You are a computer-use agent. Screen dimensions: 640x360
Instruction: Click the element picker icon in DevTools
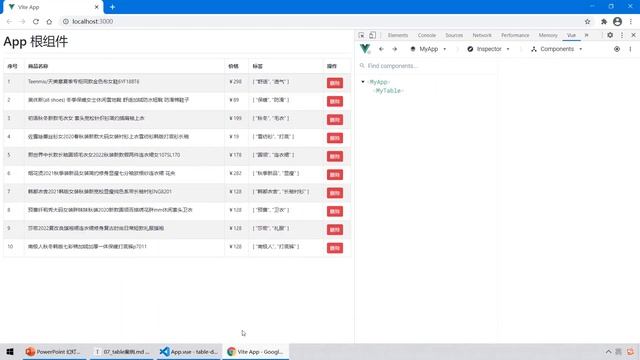(x=362, y=36)
